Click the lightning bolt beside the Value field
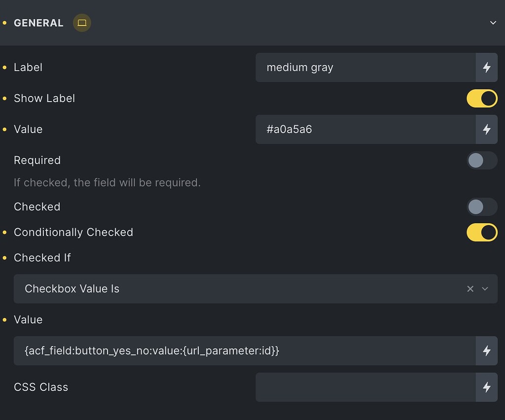The width and height of the screenshot is (505, 420). pos(487,129)
